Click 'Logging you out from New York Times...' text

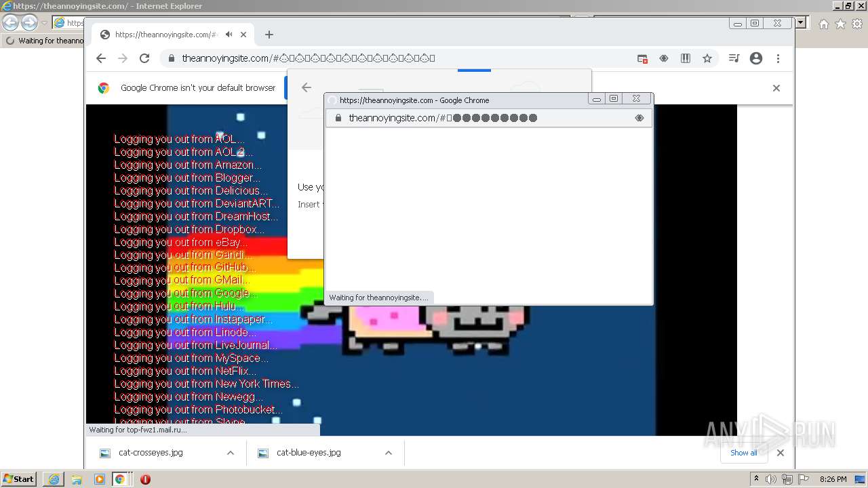[x=206, y=384]
